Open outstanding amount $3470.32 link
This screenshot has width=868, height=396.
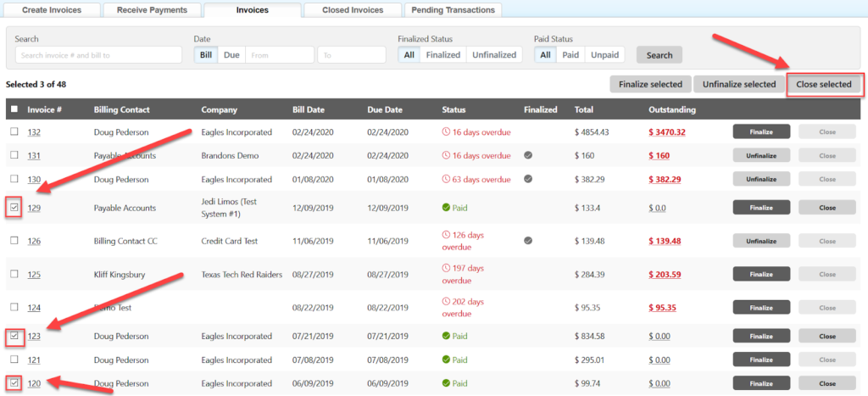666,132
